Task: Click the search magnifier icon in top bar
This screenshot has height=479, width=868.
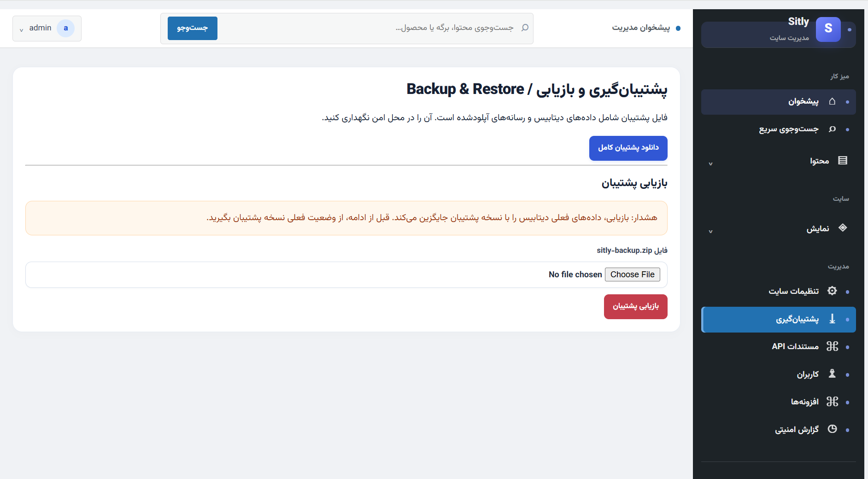Action: click(x=525, y=28)
